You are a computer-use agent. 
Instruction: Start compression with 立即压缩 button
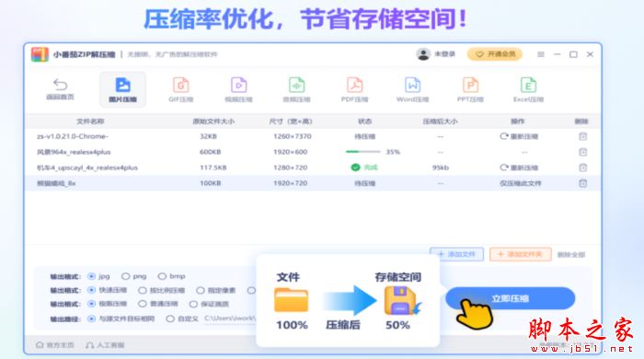pos(510,298)
